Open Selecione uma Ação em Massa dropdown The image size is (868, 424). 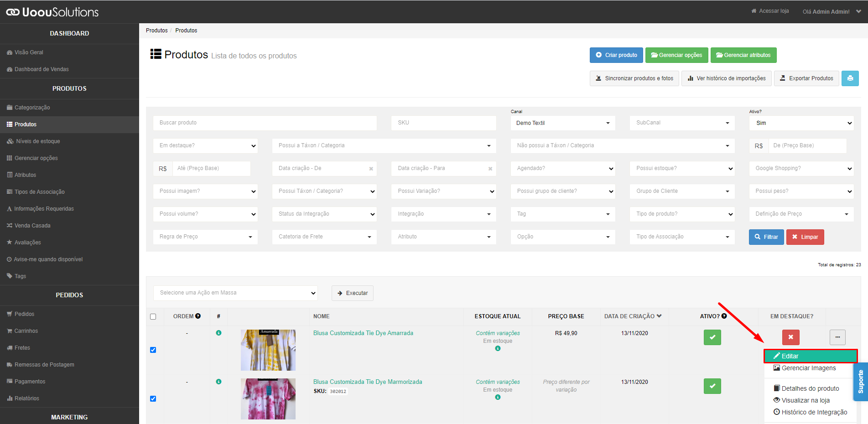[x=235, y=293]
